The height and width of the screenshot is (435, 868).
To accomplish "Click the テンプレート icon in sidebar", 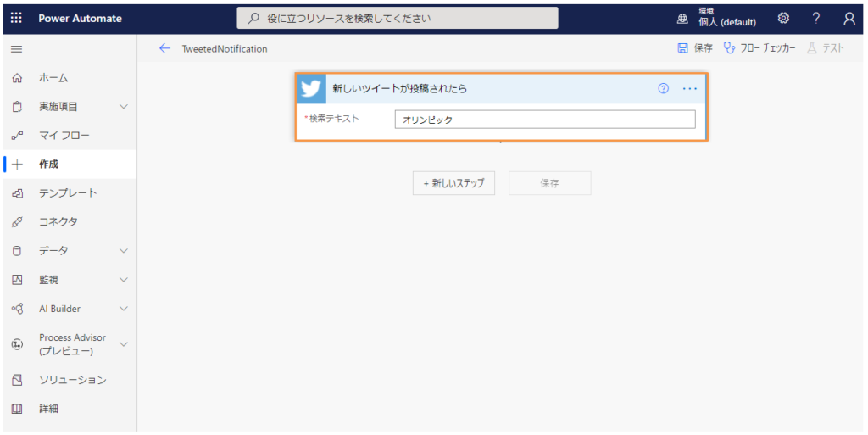I will (17, 193).
